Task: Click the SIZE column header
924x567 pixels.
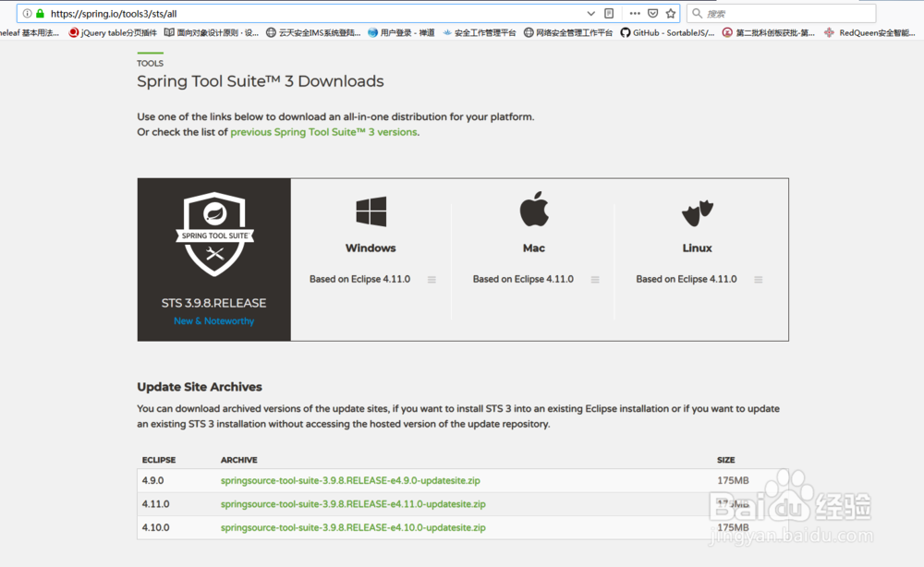Action: tap(726, 460)
